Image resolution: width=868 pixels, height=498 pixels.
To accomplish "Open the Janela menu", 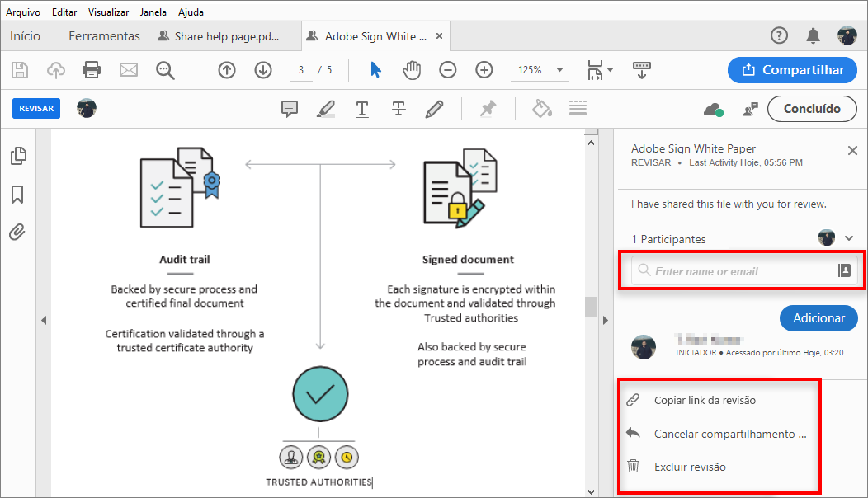I will coord(153,12).
